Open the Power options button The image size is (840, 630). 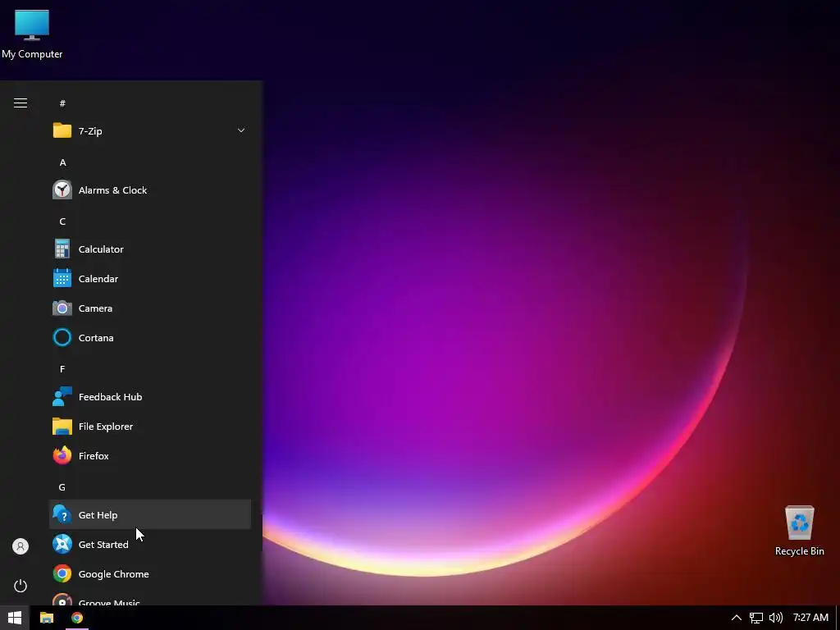21,586
